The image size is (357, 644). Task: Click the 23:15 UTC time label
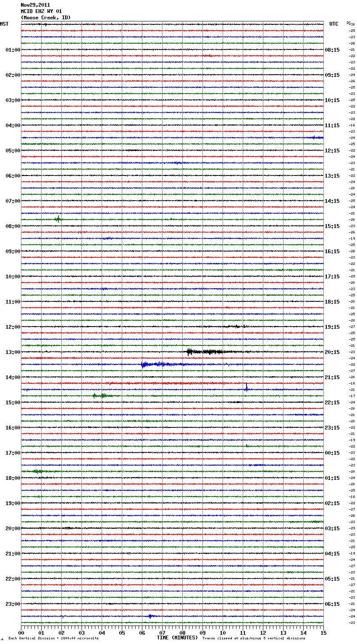[332, 428]
